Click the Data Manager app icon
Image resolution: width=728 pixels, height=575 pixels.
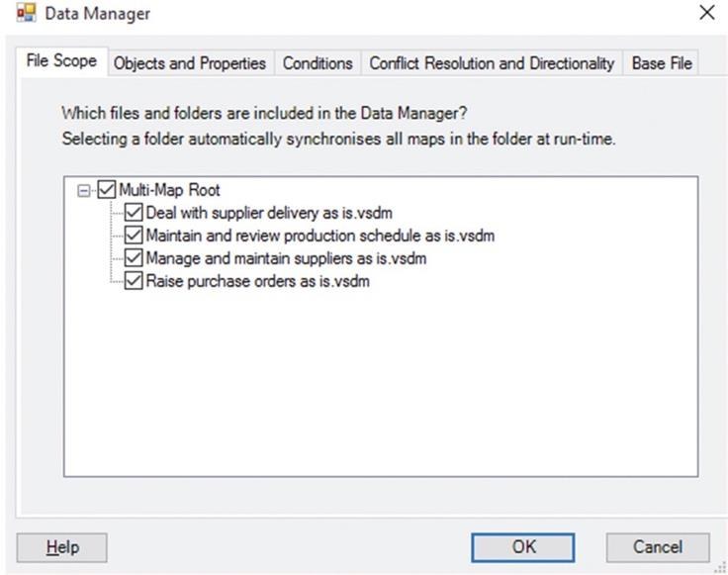tap(26, 13)
